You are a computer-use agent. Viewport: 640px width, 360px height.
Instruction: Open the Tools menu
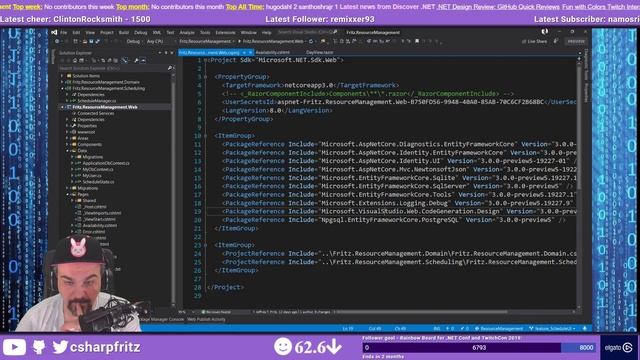[x=205, y=32]
